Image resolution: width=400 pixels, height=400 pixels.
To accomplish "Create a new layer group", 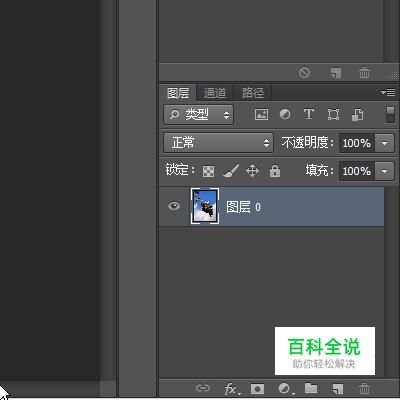I will pos(311,388).
